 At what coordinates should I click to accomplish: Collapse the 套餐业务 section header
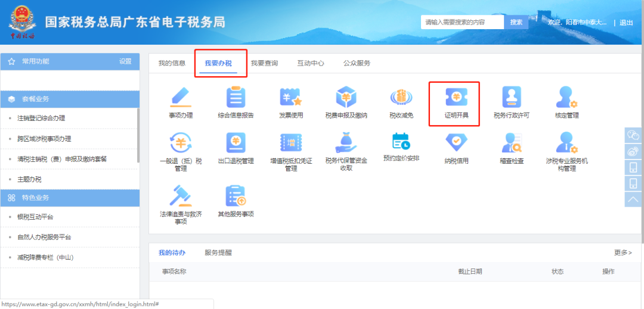click(x=70, y=99)
